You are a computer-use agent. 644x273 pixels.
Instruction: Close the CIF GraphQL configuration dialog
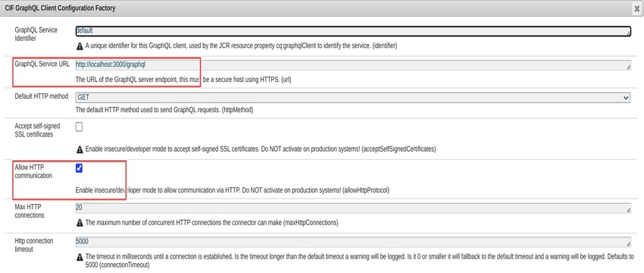point(637,8)
